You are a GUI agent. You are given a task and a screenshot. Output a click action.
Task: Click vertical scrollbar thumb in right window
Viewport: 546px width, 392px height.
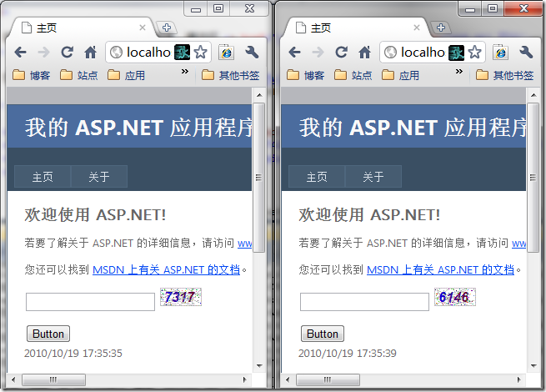coord(533,177)
